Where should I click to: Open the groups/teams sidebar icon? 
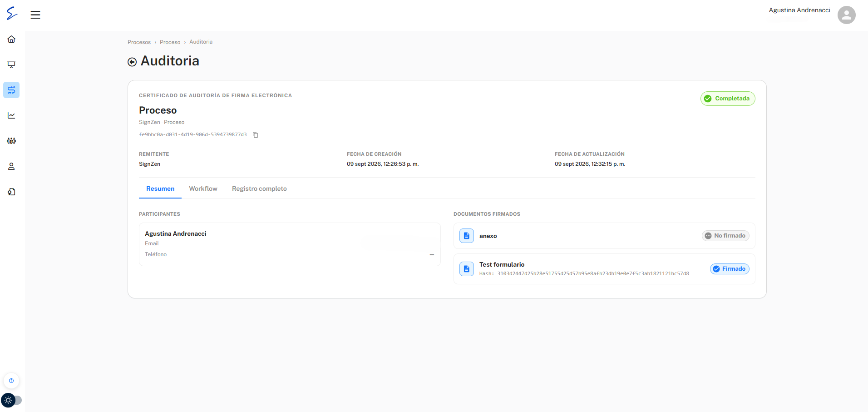coord(11,141)
